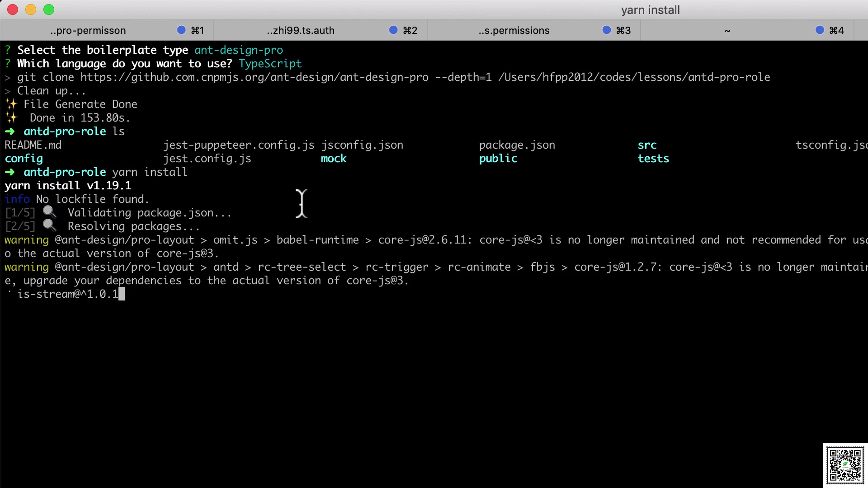This screenshot has height=488, width=868.
Task: Click the terminal cursor after is-stream@^1.0.1
Action: click(x=122, y=294)
